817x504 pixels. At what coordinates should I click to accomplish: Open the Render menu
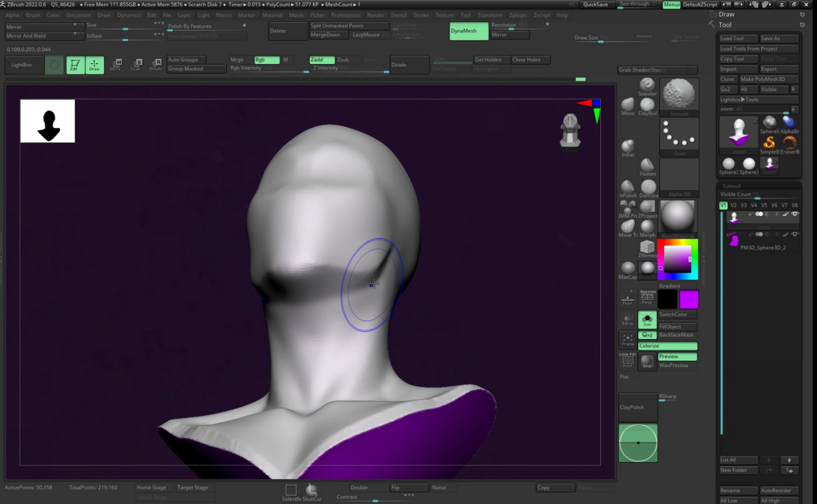[x=375, y=15]
